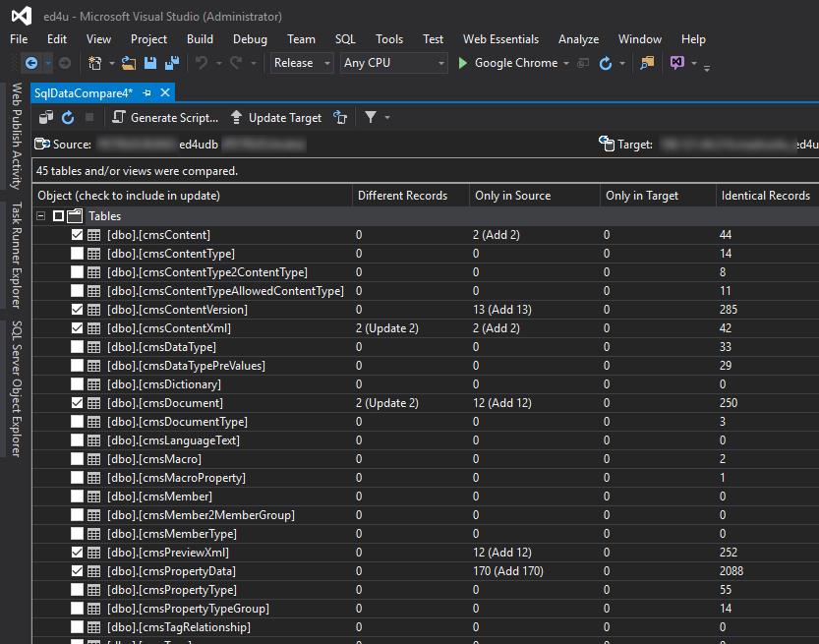Screen dimensions: 819x644
Task: Click the Save disk icon
Action: [x=150, y=63]
